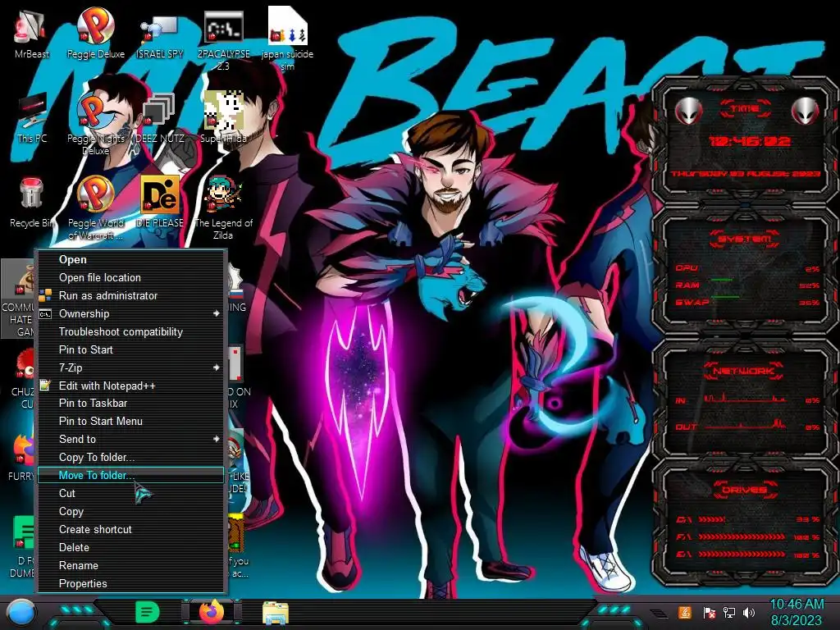Open the Start orb on taskbar
840x630 pixels.
pyautogui.click(x=21, y=613)
